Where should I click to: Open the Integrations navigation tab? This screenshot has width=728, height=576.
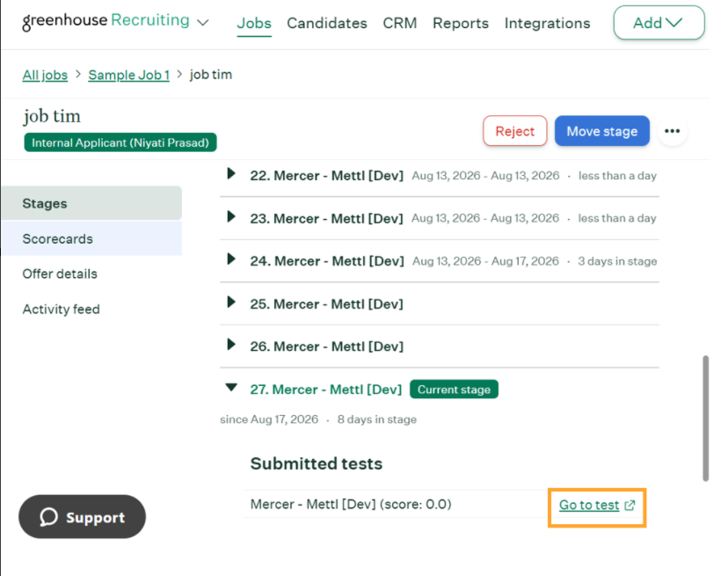(x=548, y=23)
